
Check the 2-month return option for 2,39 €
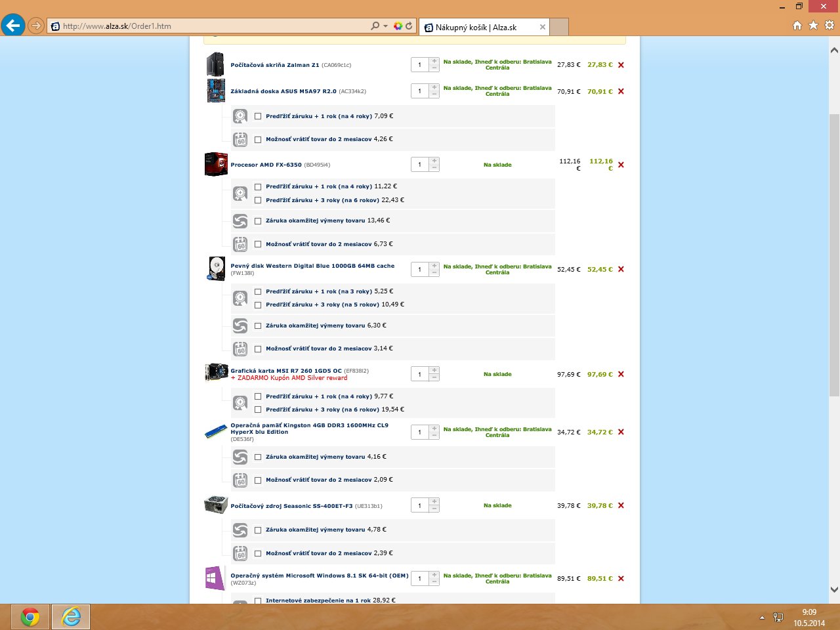(258, 554)
